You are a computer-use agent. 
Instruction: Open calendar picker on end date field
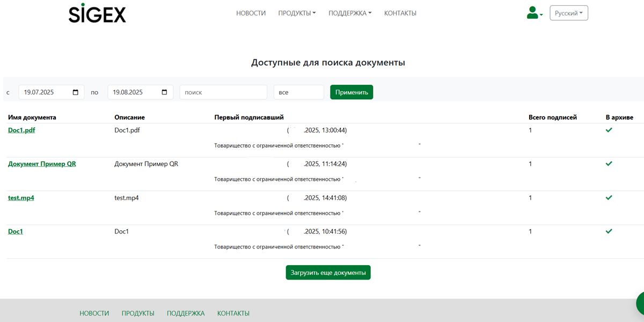(165, 92)
